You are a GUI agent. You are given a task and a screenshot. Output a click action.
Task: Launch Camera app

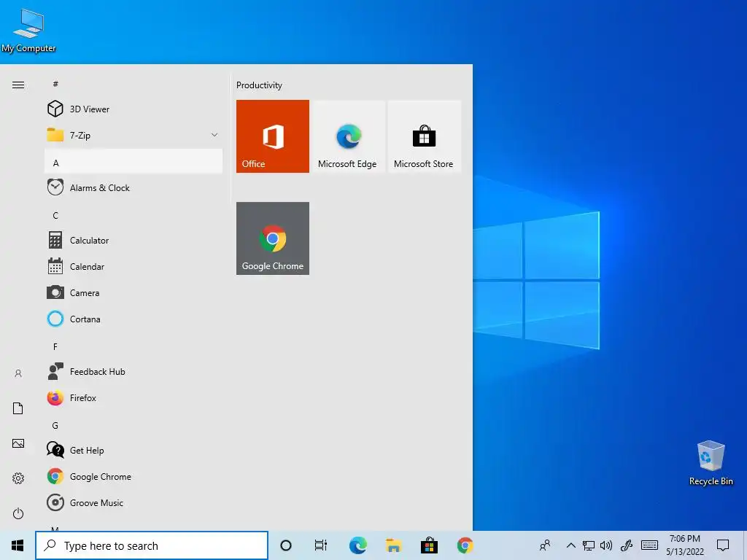click(133, 292)
